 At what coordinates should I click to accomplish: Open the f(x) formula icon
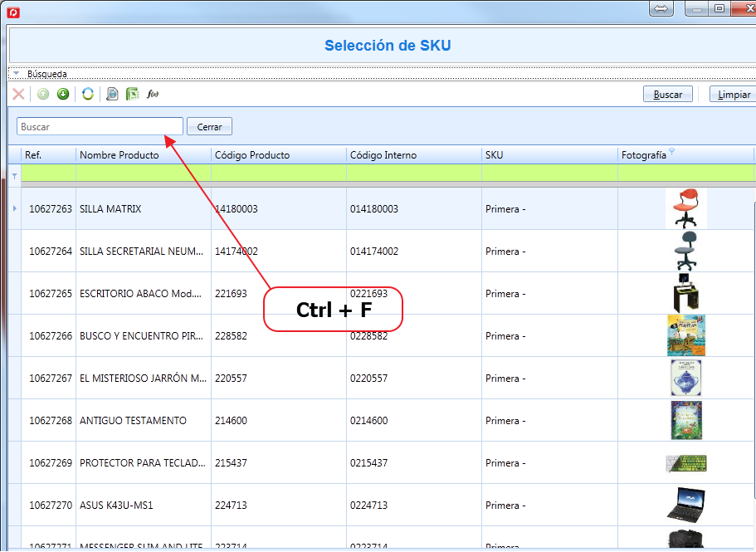153,94
